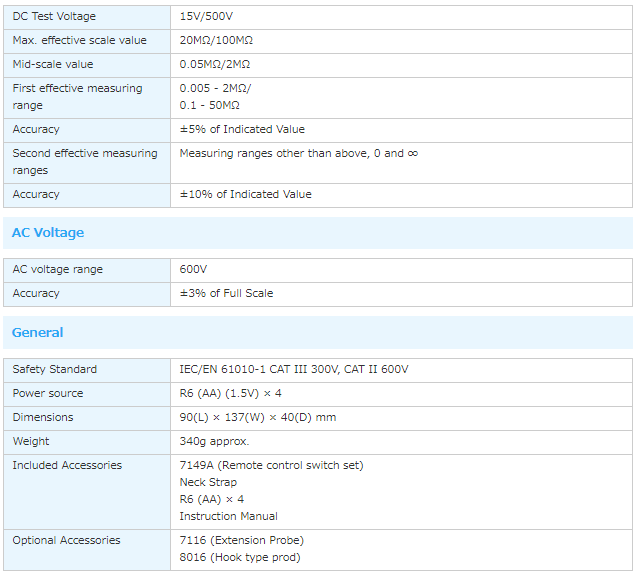Image resolution: width=637 pixels, height=575 pixels.
Task: Click the 15V/500V value cell
Action: coord(206,17)
